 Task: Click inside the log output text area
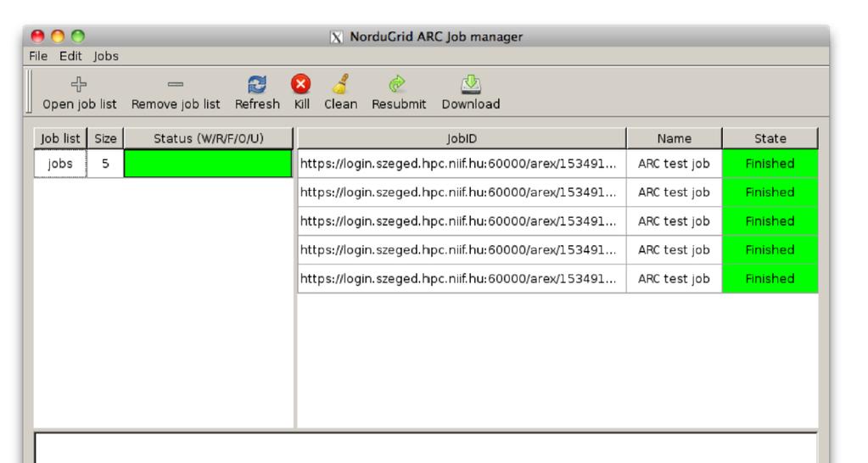coord(426,448)
